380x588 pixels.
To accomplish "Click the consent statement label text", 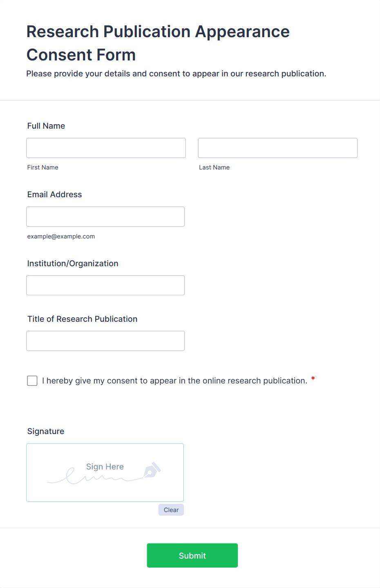I will coord(174,381).
